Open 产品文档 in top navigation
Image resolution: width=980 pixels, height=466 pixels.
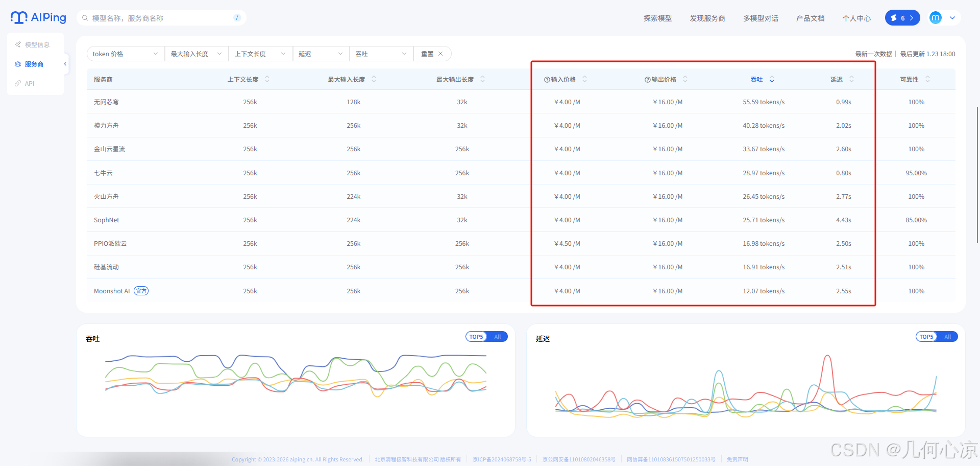810,18
